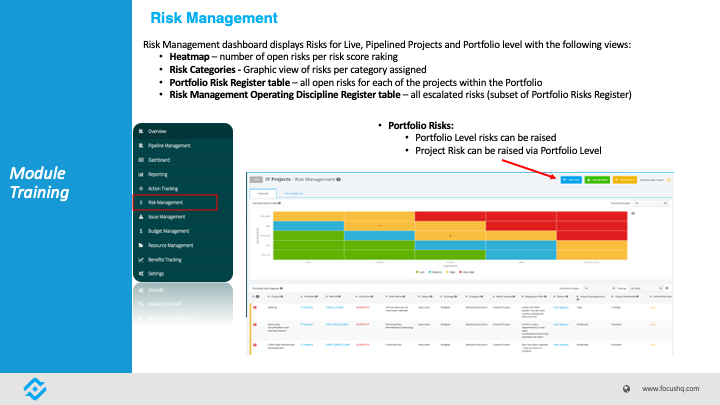Sort register by End Date column
720x405 pixels.
point(365,297)
